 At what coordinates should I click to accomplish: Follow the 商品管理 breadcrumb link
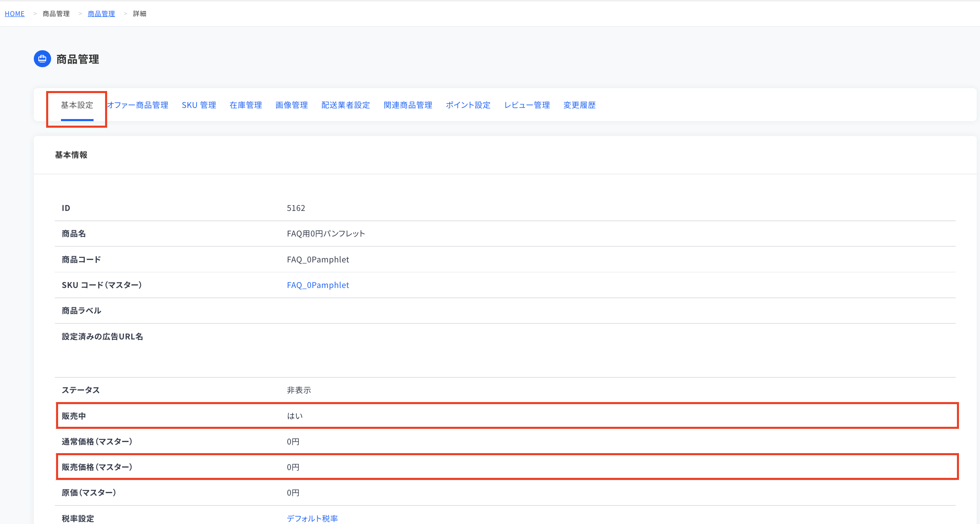[101, 14]
